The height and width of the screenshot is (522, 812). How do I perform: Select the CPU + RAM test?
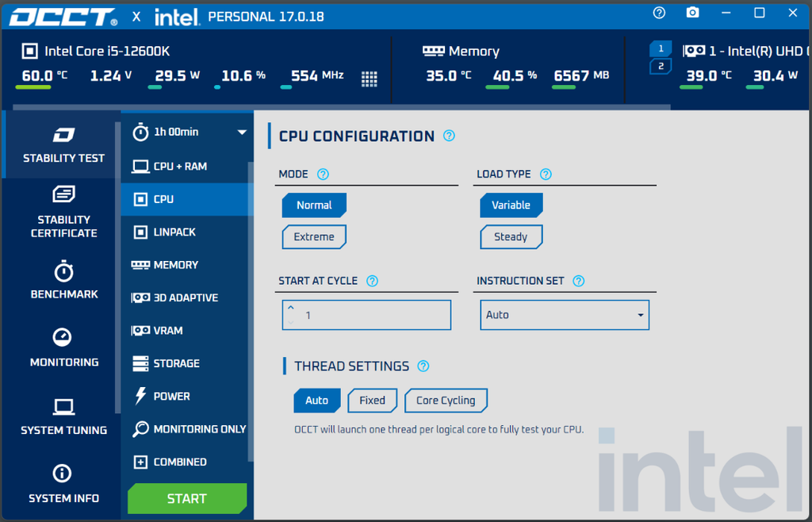pyautogui.click(x=184, y=167)
